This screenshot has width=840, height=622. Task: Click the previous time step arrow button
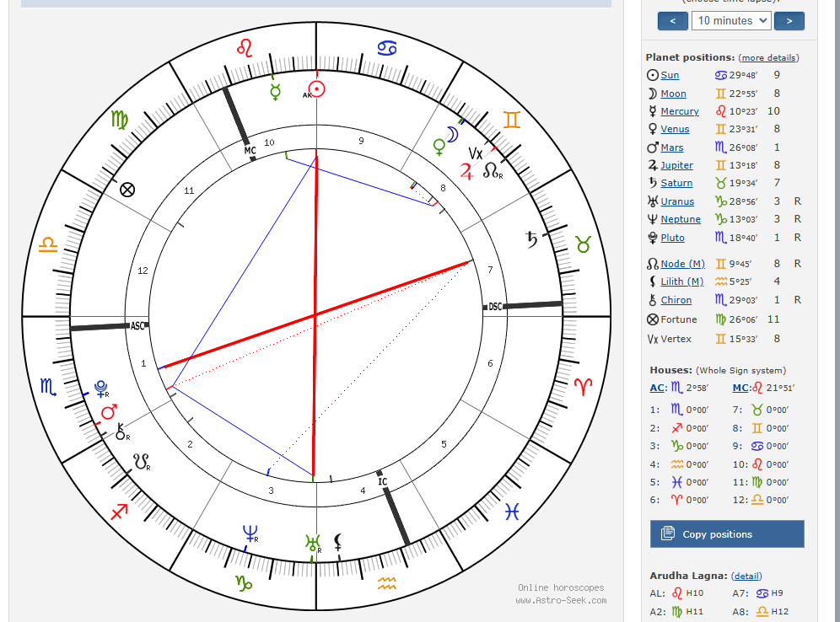[673, 21]
